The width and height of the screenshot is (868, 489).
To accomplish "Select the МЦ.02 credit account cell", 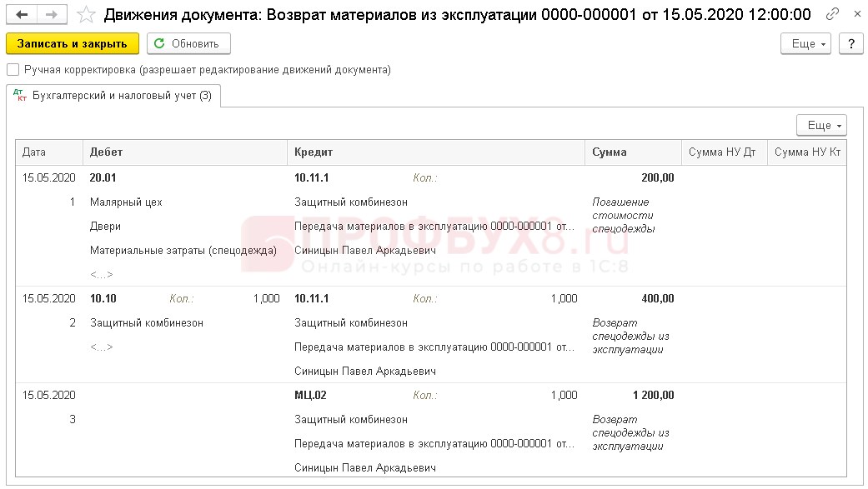I will (x=310, y=395).
